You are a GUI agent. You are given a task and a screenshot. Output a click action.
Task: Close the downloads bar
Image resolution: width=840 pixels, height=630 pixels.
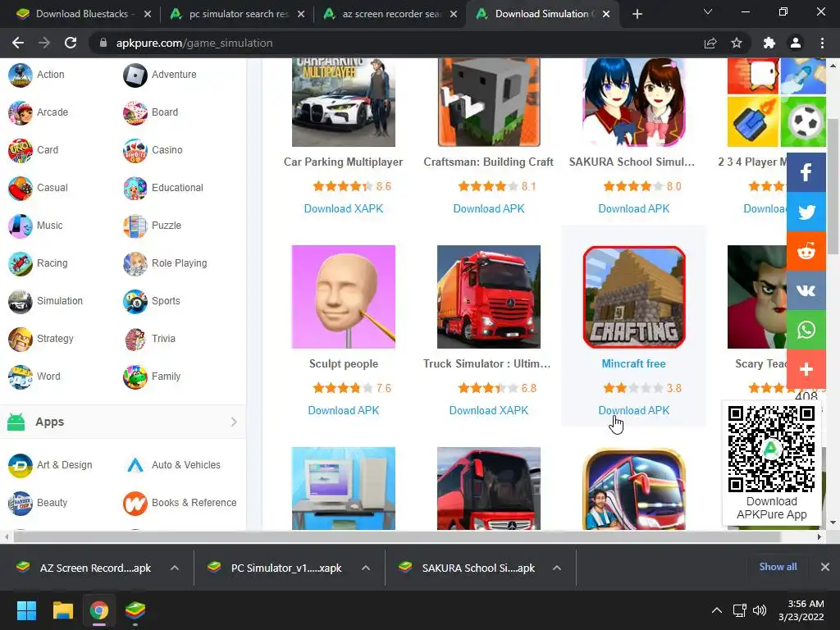coord(825,567)
